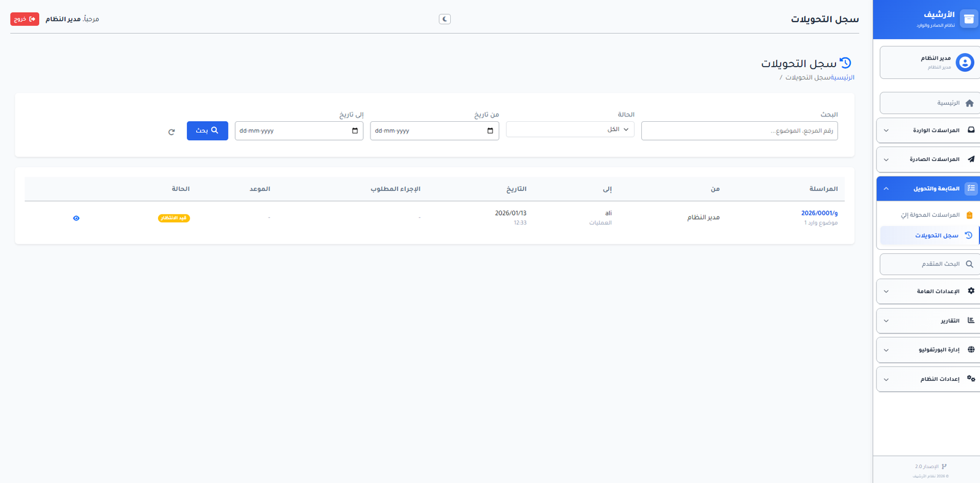980x483 pixels.
Task: Open correspondence link 2026/0001/g
Action: (x=819, y=213)
